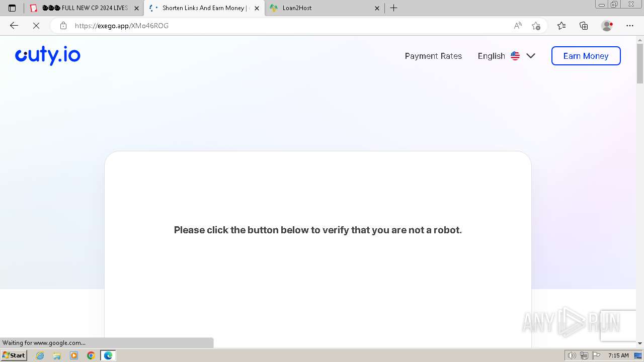The height and width of the screenshot is (362, 644).
Task: Click the reCAPTCHA badge
Action: [618, 326]
